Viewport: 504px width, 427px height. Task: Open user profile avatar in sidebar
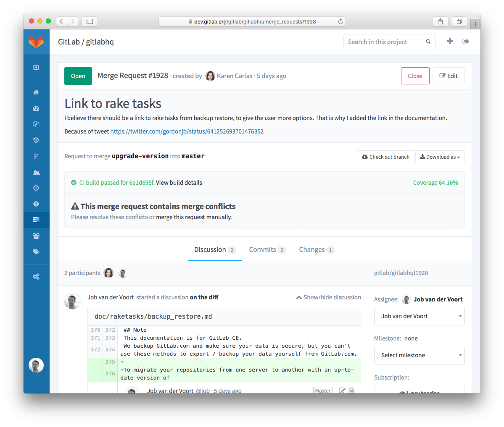(36, 365)
